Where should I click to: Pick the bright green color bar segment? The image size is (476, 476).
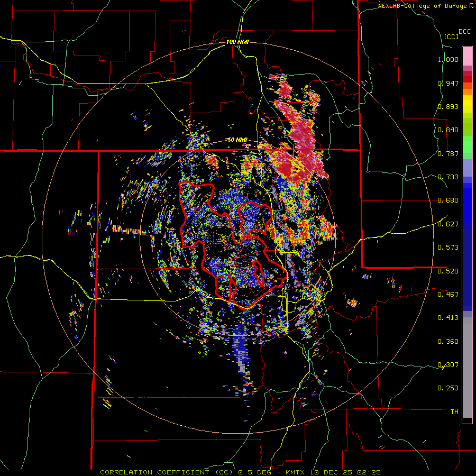(467, 144)
